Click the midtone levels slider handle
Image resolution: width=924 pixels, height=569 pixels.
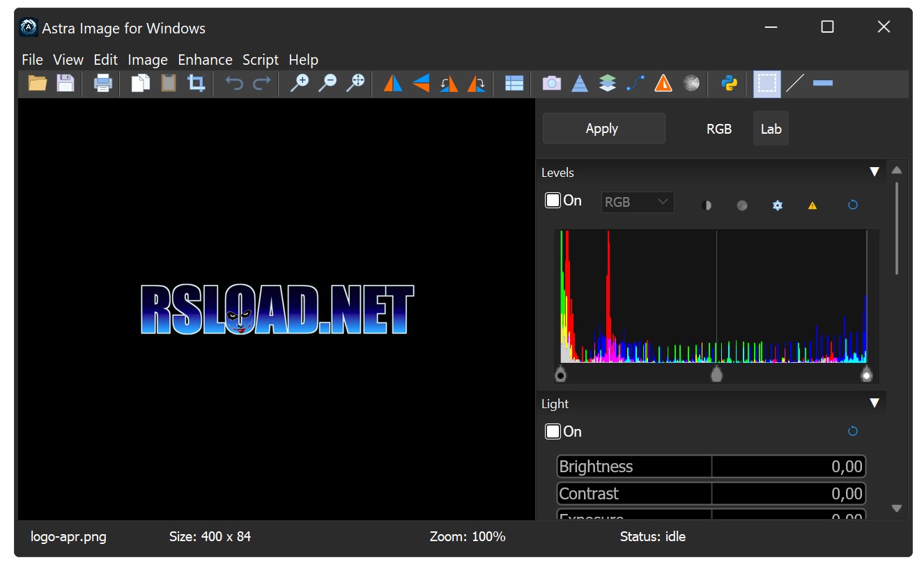pos(716,375)
